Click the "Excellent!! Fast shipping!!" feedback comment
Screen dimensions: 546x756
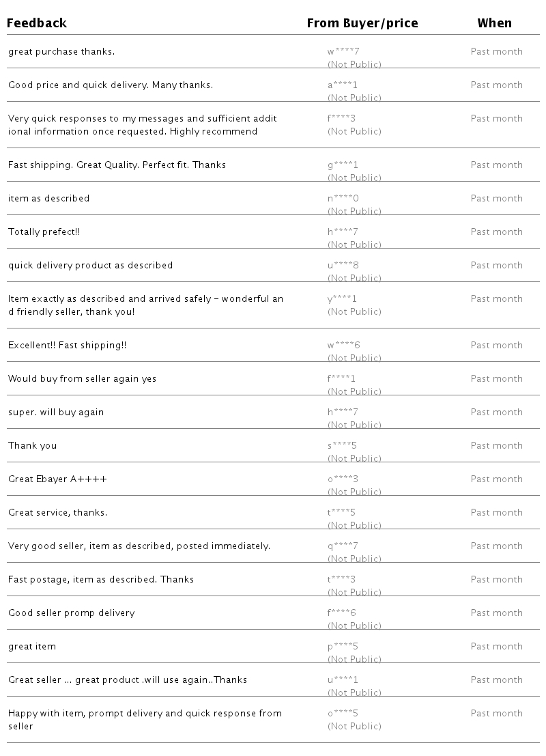(68, 345)
